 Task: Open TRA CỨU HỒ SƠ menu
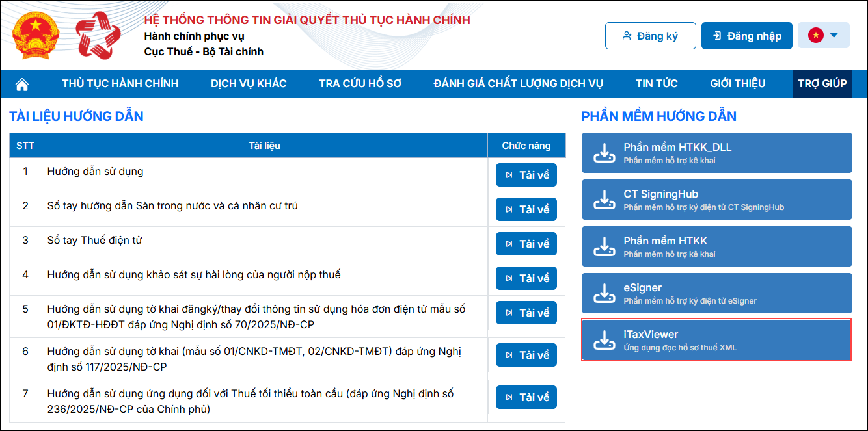point(360,84)
